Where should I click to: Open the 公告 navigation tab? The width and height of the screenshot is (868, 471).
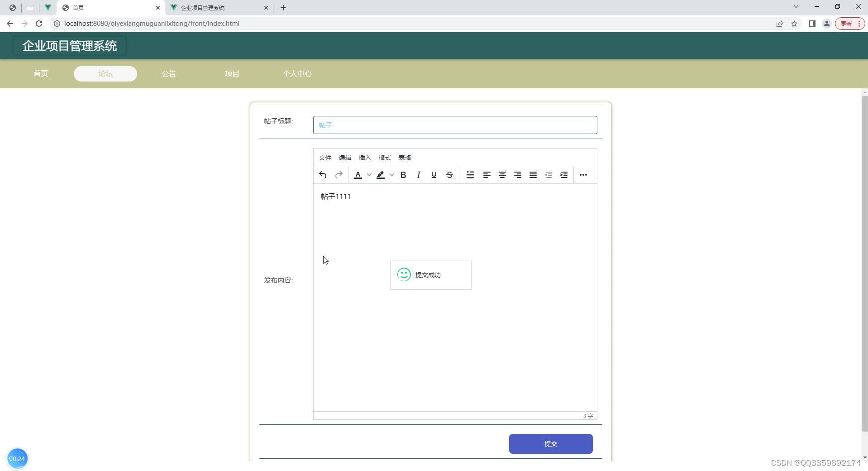(x=169, y=74)
